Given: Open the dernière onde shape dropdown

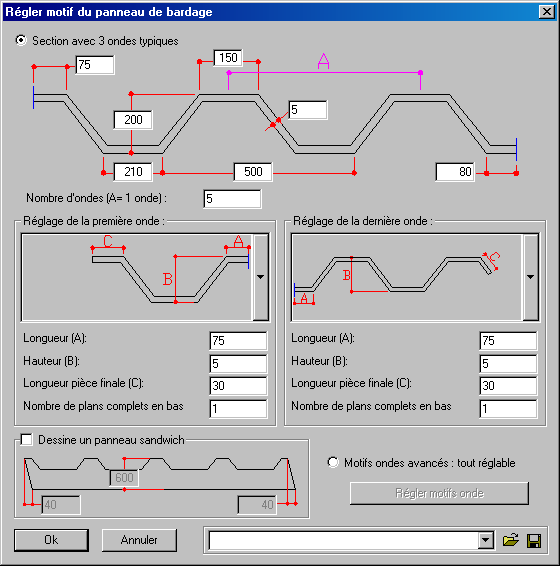Looking at the screenshot, I should pyautogui.click(x=530, y=277).
